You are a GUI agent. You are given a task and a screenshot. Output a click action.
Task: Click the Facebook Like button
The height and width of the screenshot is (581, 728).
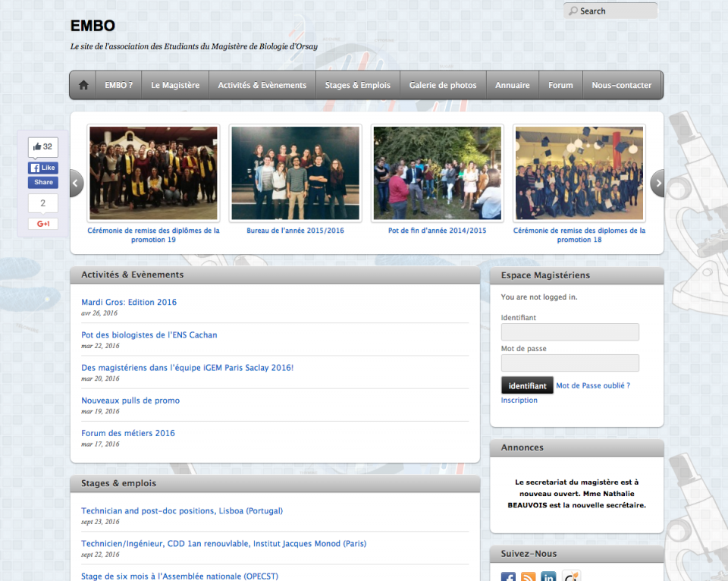[x=43, y=168]
